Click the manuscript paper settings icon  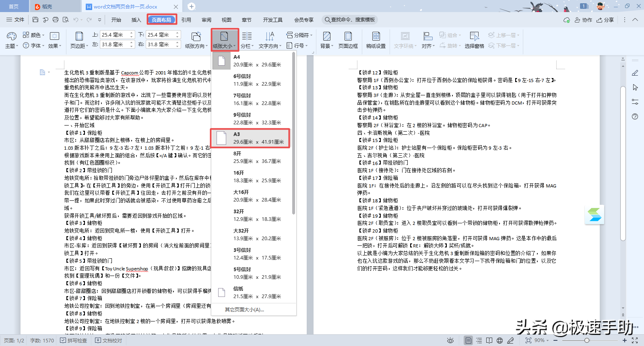(376, 40)
